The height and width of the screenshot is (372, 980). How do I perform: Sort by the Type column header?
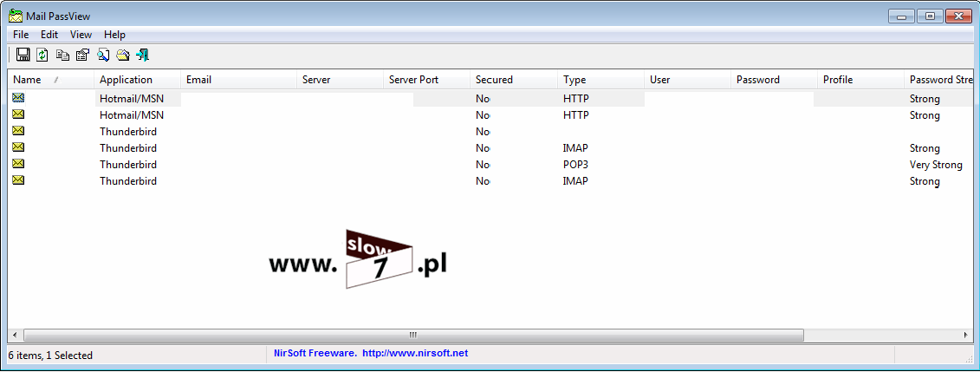(x=600, y=80)
